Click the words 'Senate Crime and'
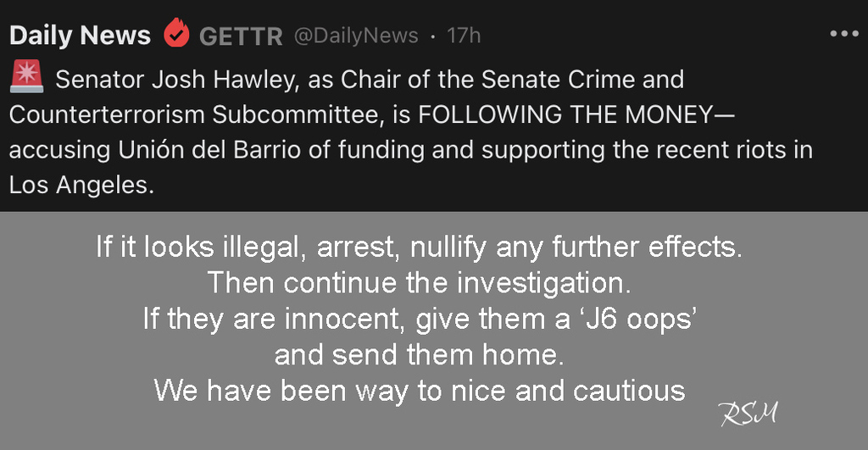This screenshot has height=450, width=868. pyautogui.click(x=582, y=80)
